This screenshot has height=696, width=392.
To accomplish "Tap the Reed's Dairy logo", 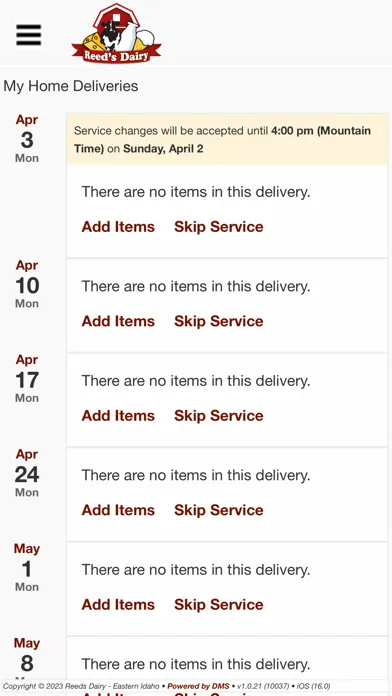I will tap(116, 33).
